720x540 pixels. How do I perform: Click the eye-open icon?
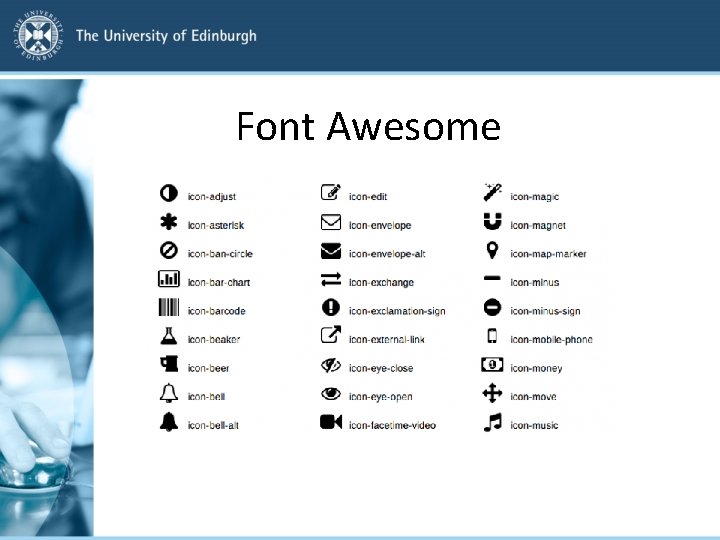(331, 394)
